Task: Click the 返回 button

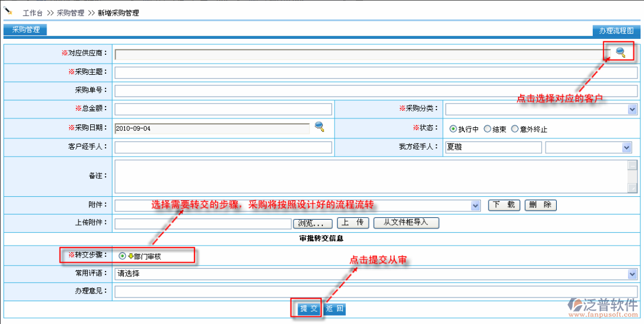Action: 334,309
